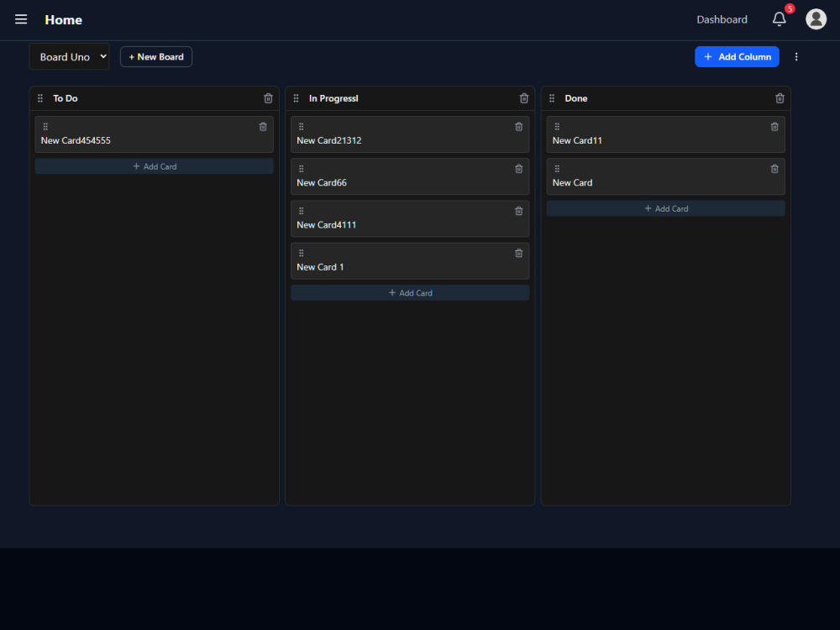Viewport: 840px width, 630px height.
Task: Grab the In Progressl column drag handle
Action: [x=296, y=98]
